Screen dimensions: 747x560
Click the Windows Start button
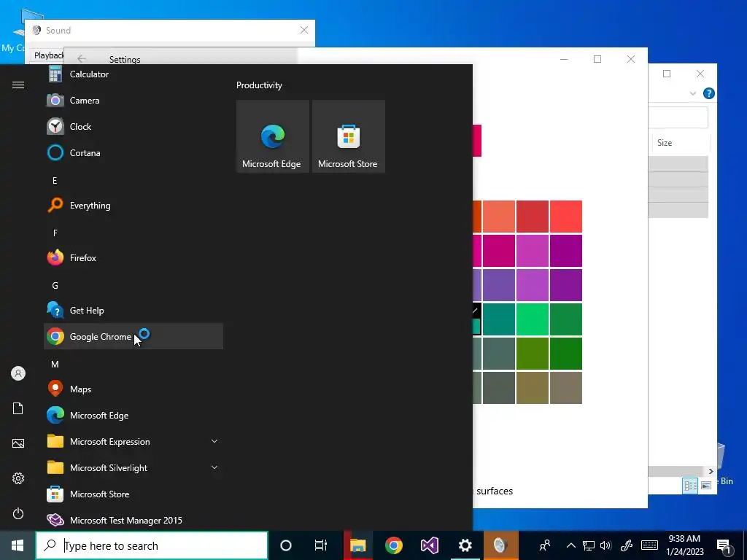[18, 545]
